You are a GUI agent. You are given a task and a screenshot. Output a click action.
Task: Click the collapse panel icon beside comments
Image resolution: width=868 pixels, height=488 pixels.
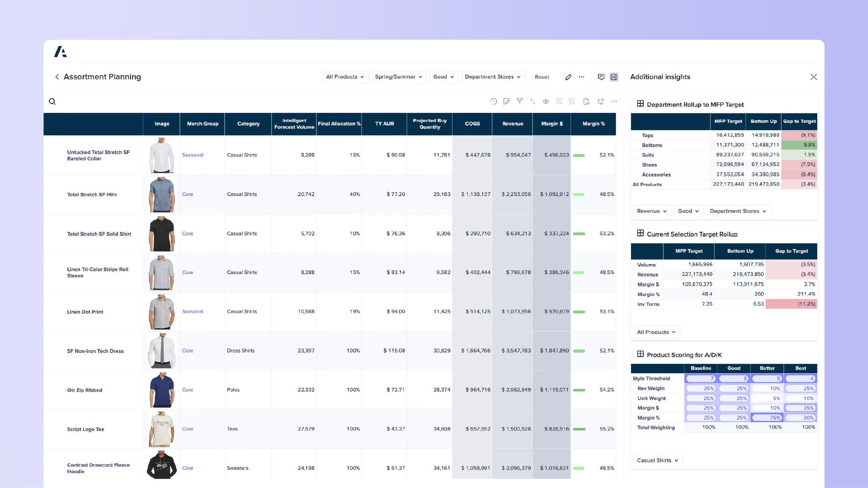coord(614,77)
